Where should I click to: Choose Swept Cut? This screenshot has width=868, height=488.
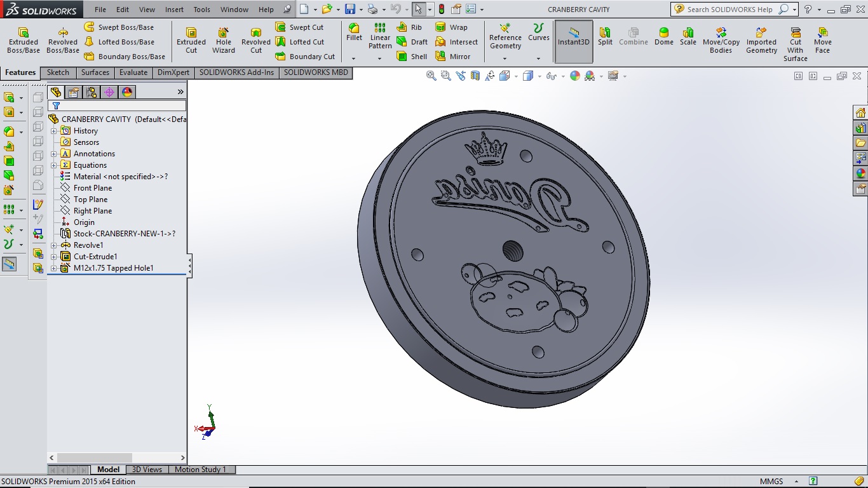click(299, 27)
